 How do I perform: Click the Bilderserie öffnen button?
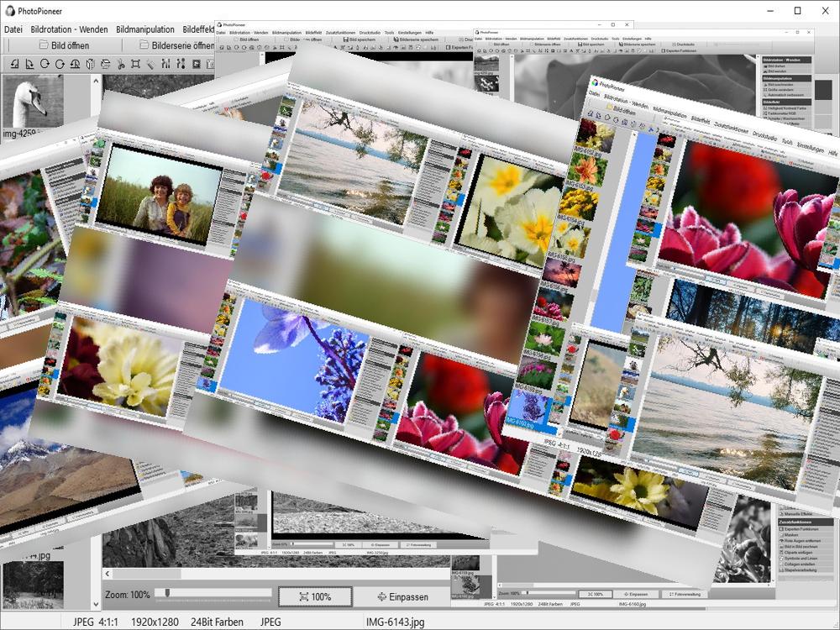tap(176, 45)
